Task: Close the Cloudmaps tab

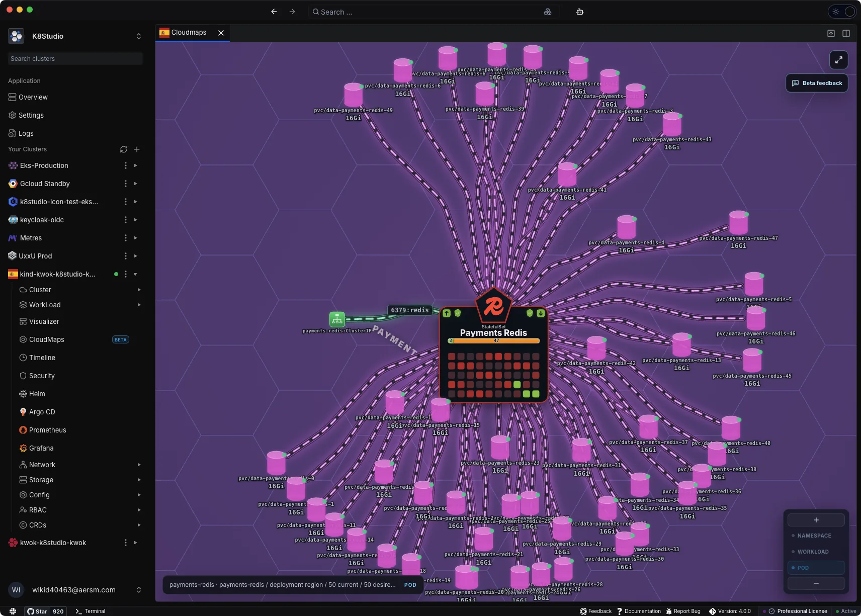Action: (221, 33)
